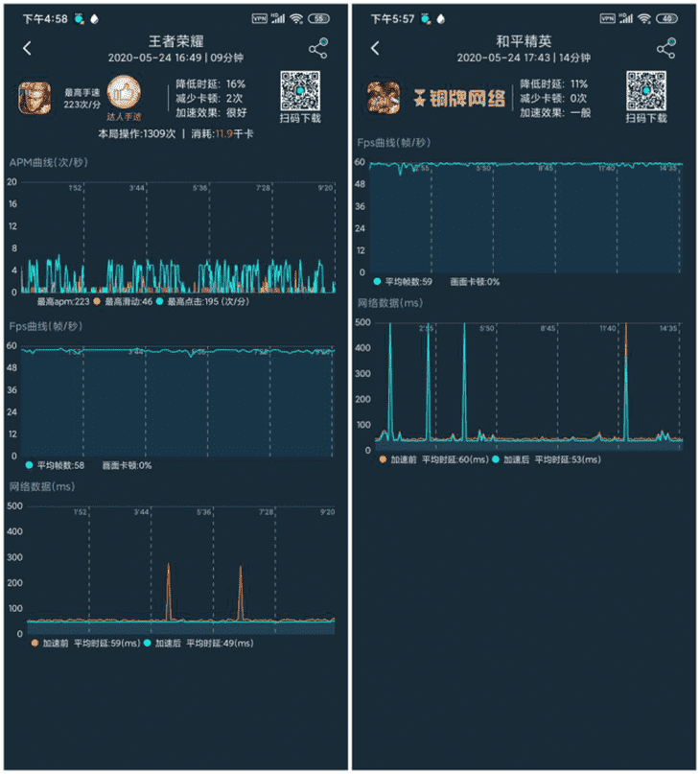
Task: Tap the medal icon beside 铜牌网络
Action: point(420,98)
